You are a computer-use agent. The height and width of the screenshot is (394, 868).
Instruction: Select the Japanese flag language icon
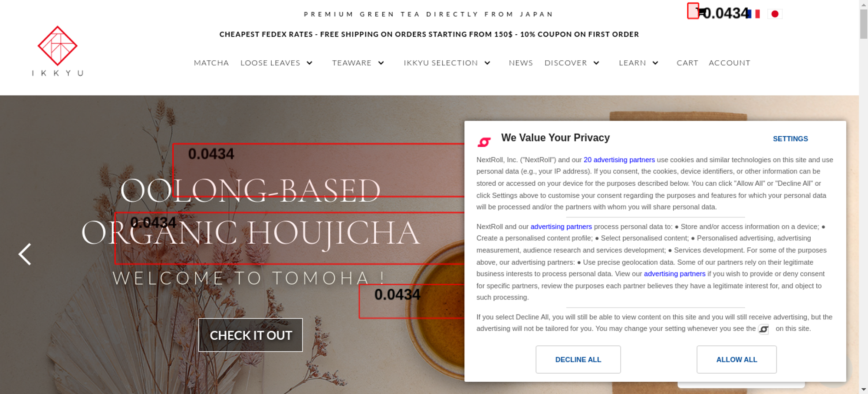click(775, 14)
